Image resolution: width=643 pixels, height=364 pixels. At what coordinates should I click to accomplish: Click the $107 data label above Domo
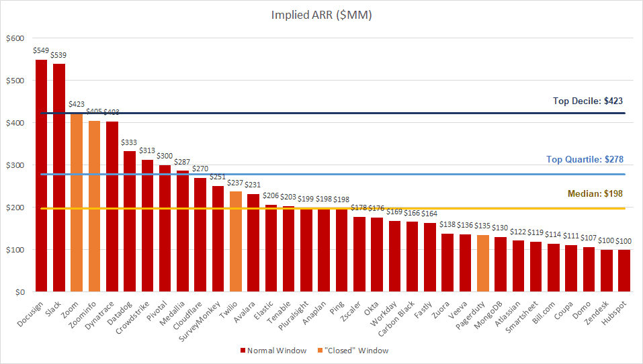click(x=589, y=238)
